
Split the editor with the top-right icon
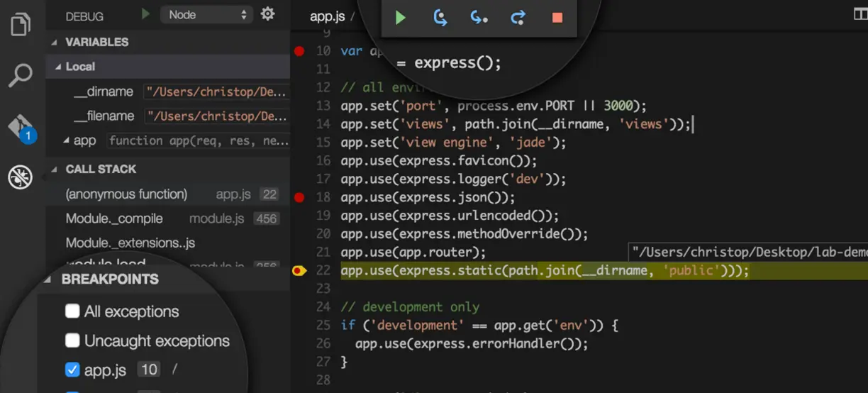pyautogui.click(x=860, y=14)
